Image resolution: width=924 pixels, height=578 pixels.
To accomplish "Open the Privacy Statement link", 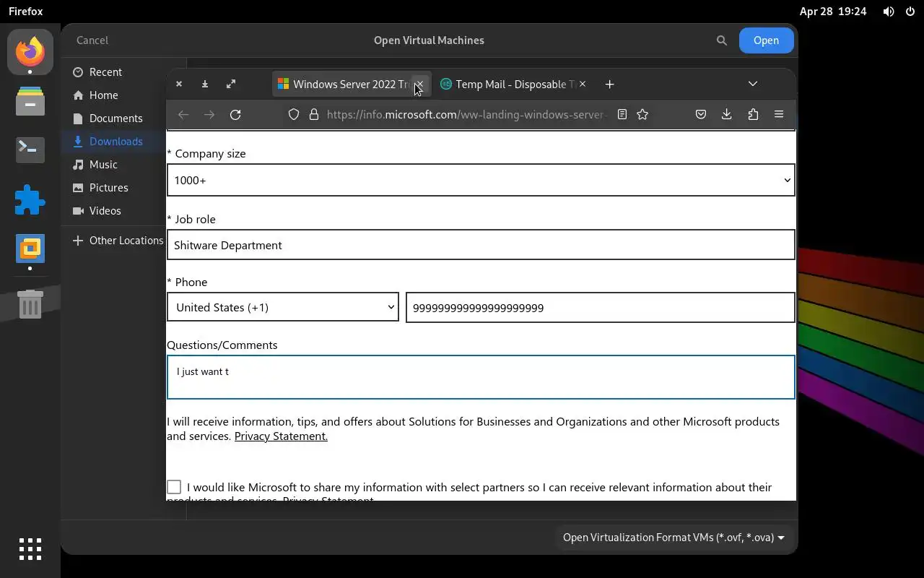I will tap(281, 436).
